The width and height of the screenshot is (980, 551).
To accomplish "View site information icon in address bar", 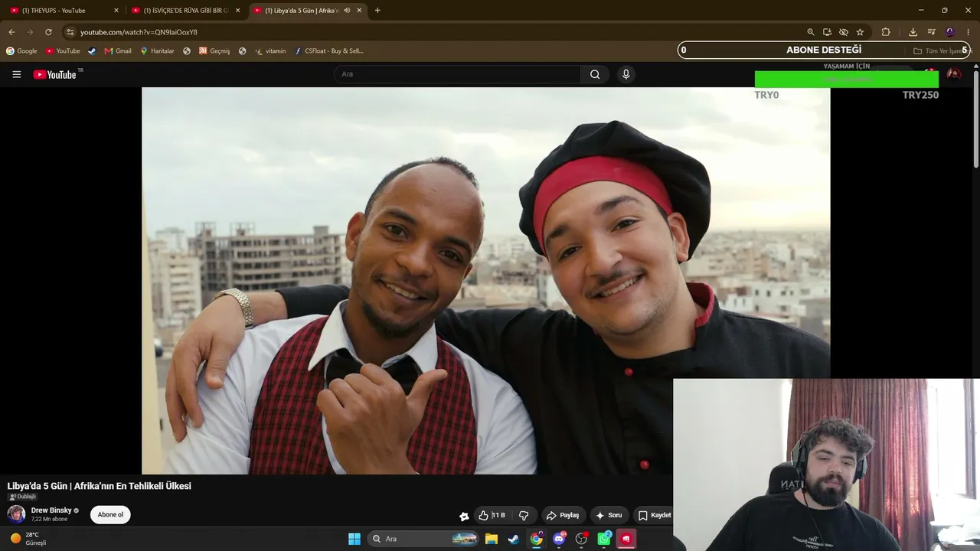I will [70, 32].
